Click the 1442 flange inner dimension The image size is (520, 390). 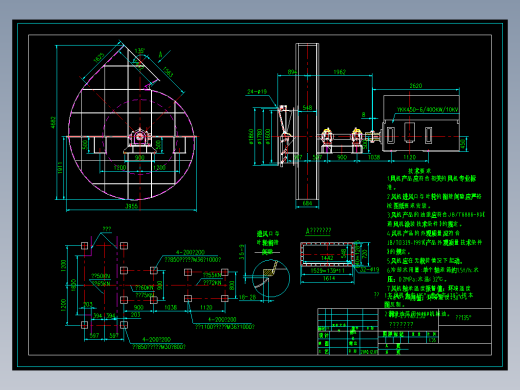[x=327, y=258]
